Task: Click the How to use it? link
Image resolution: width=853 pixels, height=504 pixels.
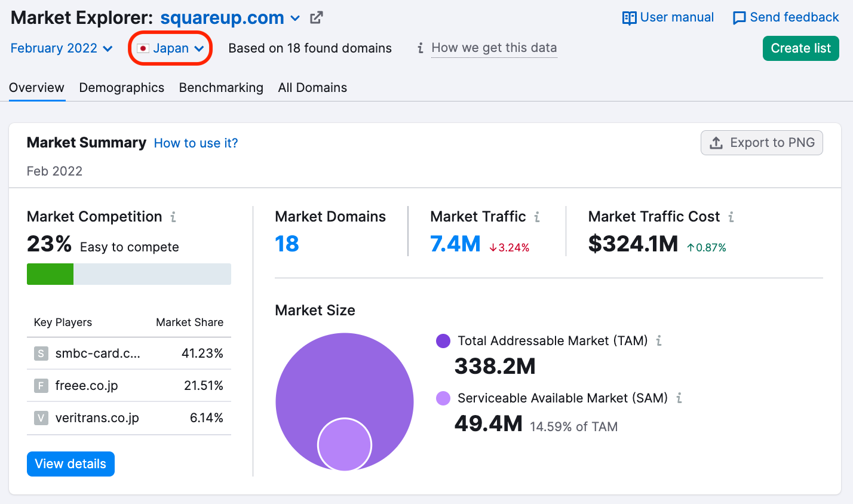Action: [x=196, y=143]
